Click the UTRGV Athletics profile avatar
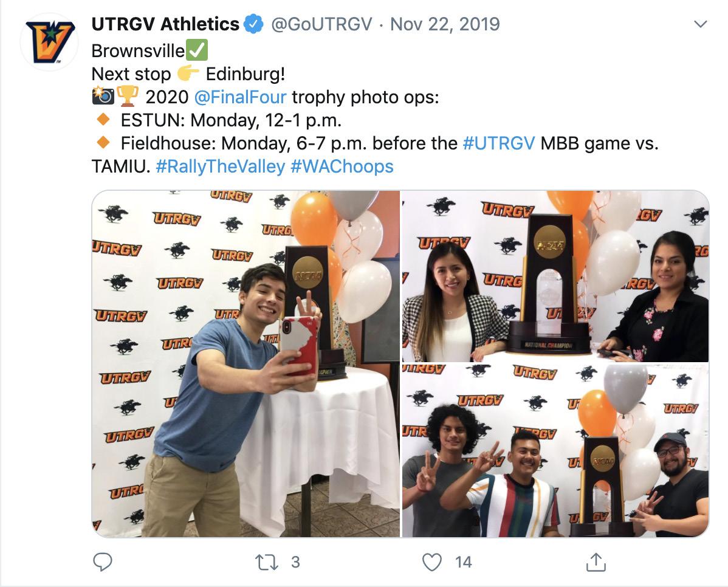The height and width of the screenshot is (587, 728). point(49,42)
